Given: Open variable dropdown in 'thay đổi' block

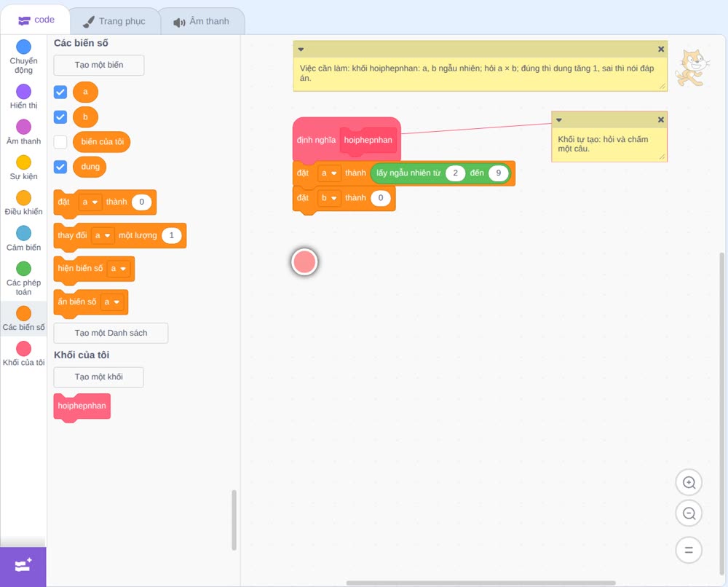Looking at the screenshot, I should pyautogui.click(x=103, y=235).
